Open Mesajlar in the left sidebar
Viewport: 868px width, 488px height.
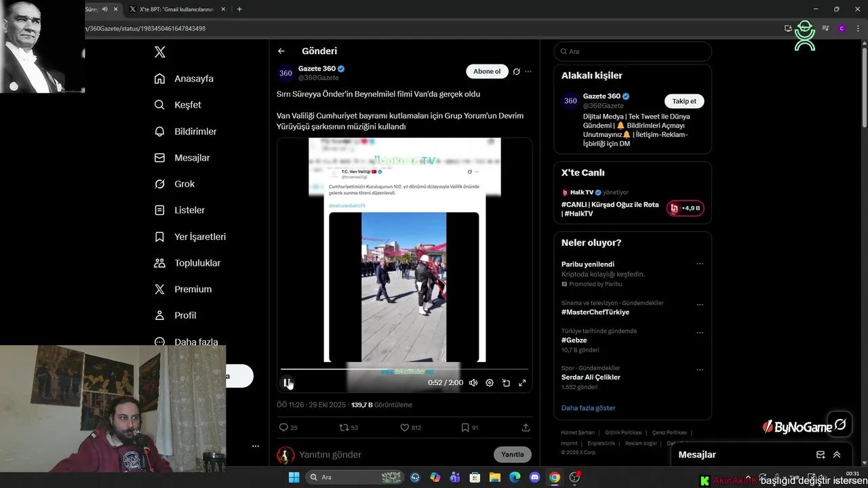tap(182, 158)
